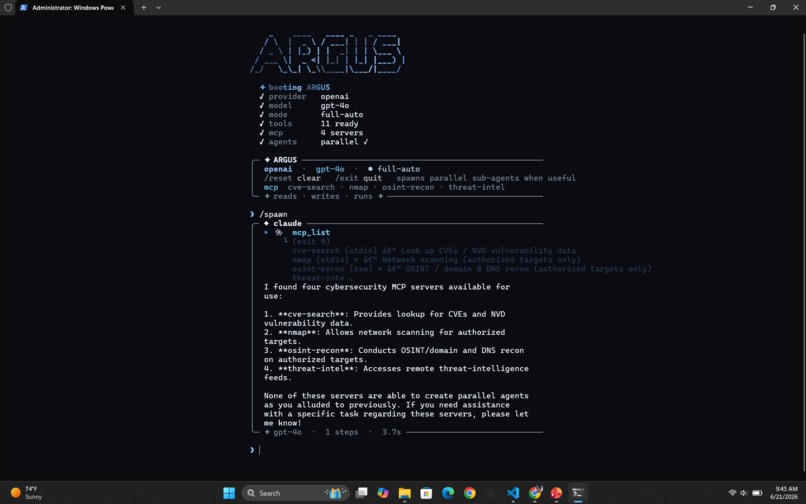
Task: Click the administrator shield icon in title bar
Action: (x=8, y=7)
